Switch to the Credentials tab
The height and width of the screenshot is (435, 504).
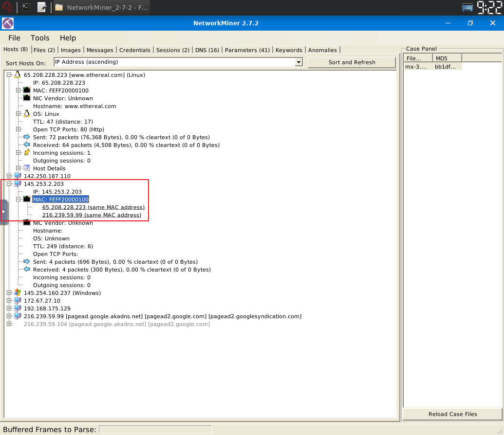click(x=135, y=50)
